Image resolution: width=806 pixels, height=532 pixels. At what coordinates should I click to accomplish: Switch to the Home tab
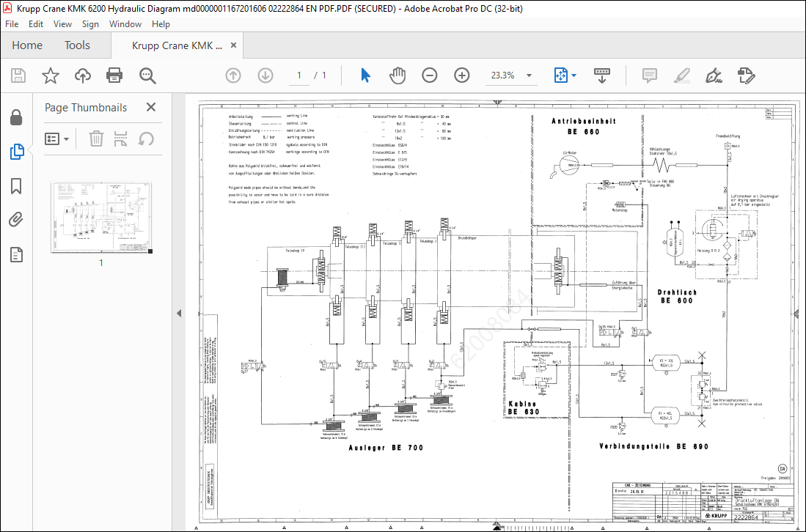tap(27, 45)
